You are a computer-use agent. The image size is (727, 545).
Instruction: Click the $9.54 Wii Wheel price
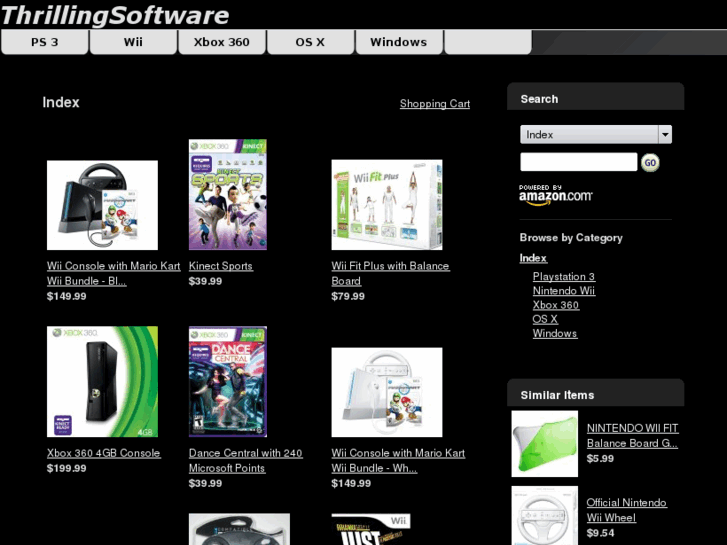click(x=600, y=533)
